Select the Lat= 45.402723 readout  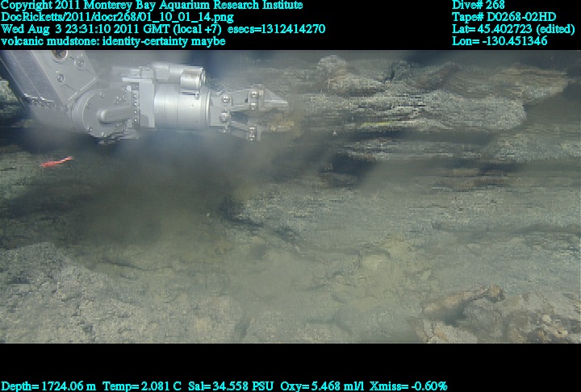point(513,29)
